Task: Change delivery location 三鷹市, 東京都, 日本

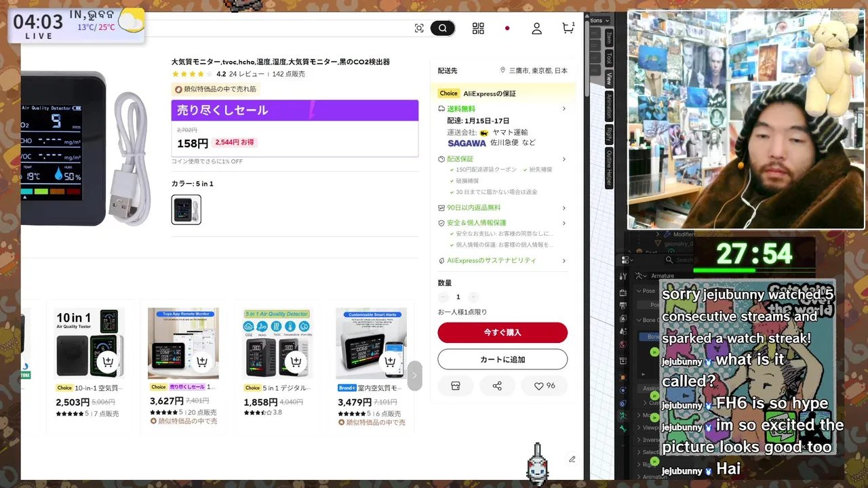Action: (x=534, y=70)
